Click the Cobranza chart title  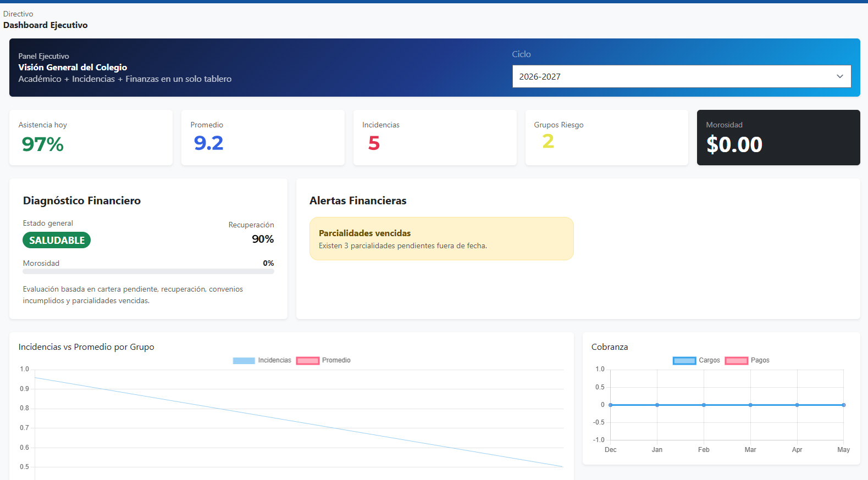tap(610, 347)
